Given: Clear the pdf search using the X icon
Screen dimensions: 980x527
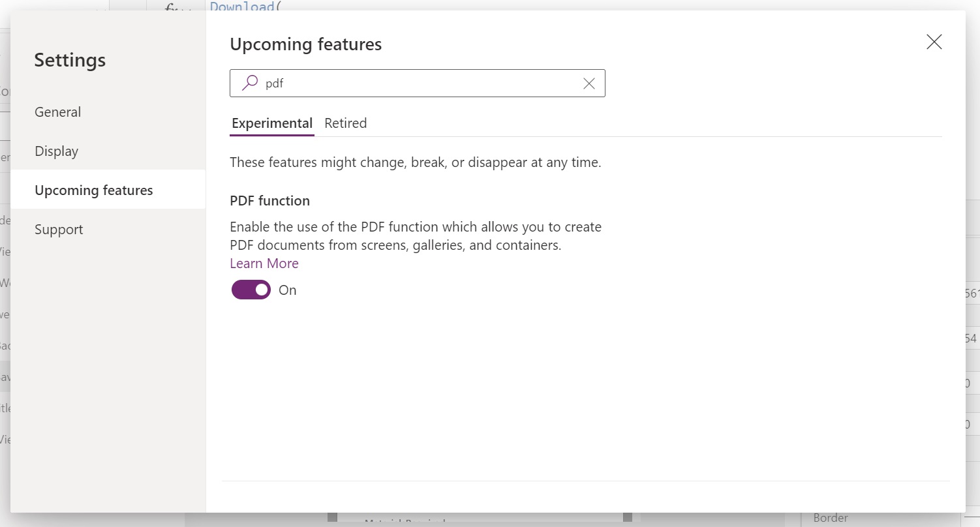Looking at the screenshot, I should tap(589, 83).
